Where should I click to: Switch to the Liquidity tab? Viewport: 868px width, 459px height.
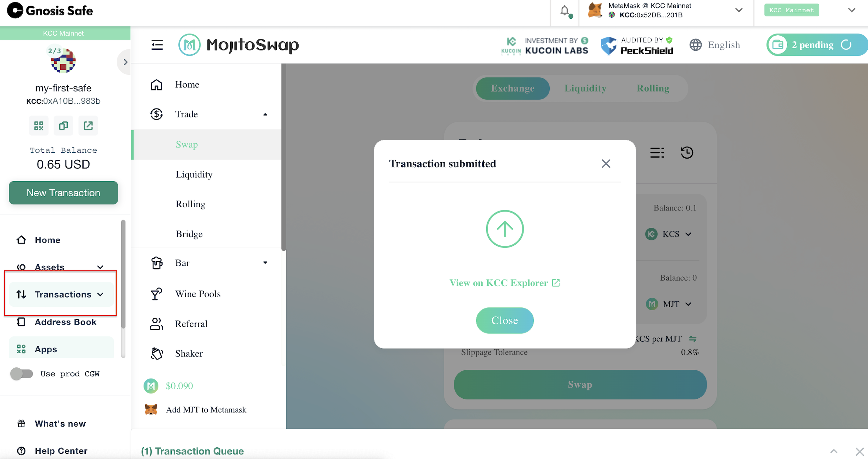[x=585, y=88]
